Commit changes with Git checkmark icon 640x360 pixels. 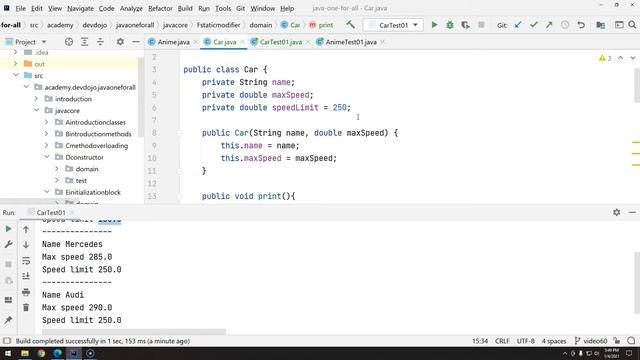pyautogui.click(x=533, y=25)
